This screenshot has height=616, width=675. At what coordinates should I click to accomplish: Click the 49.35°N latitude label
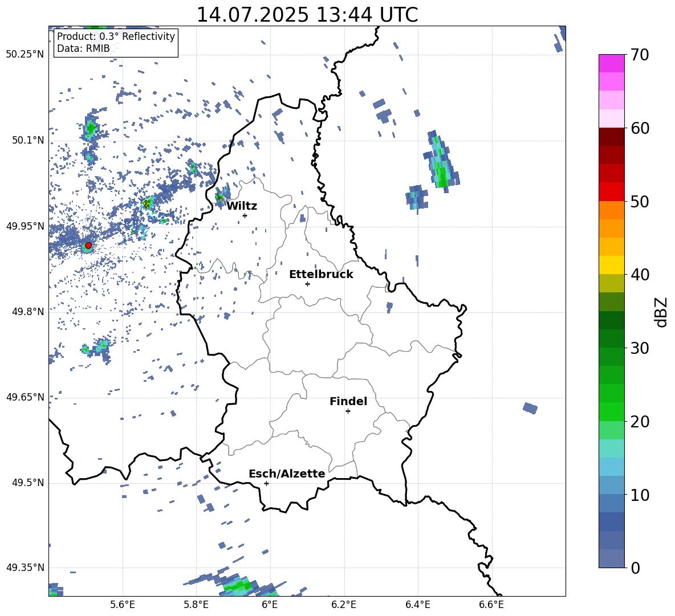25,568
